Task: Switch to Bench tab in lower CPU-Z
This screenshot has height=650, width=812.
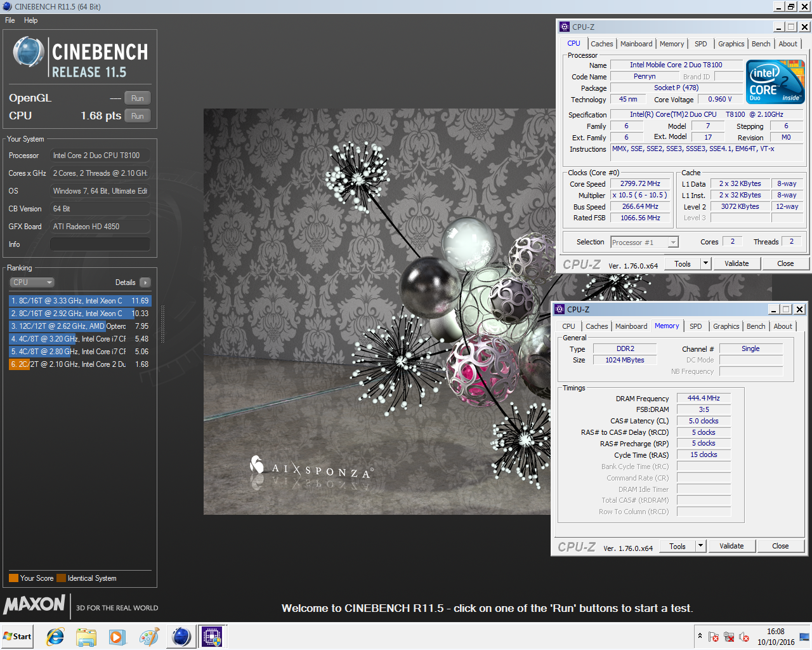Action: click(x=756, y=326)
